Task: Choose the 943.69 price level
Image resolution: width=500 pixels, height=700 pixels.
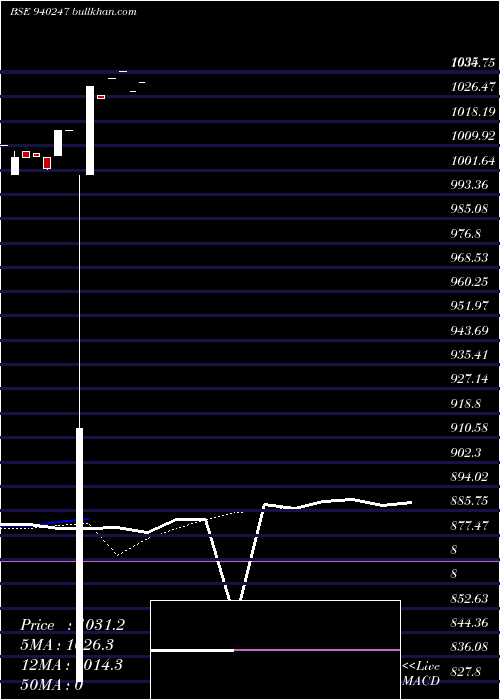Action: coord(469,331)
